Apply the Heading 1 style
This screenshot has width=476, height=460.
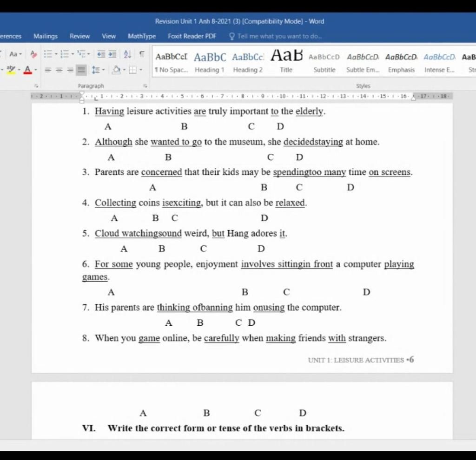(210, 63)
